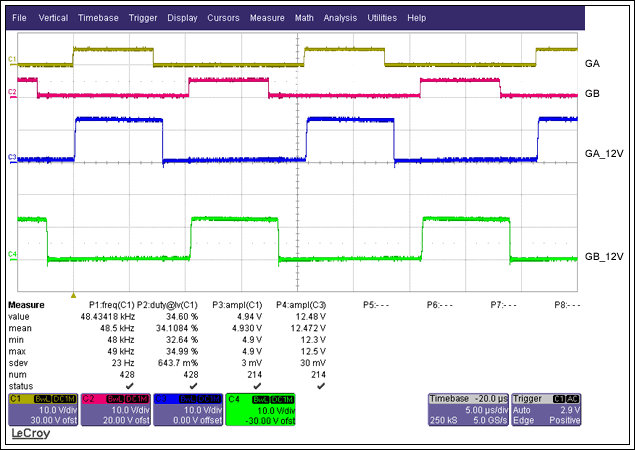
Task: Click the C2 trace marker on grid
Action: (11, 92)
